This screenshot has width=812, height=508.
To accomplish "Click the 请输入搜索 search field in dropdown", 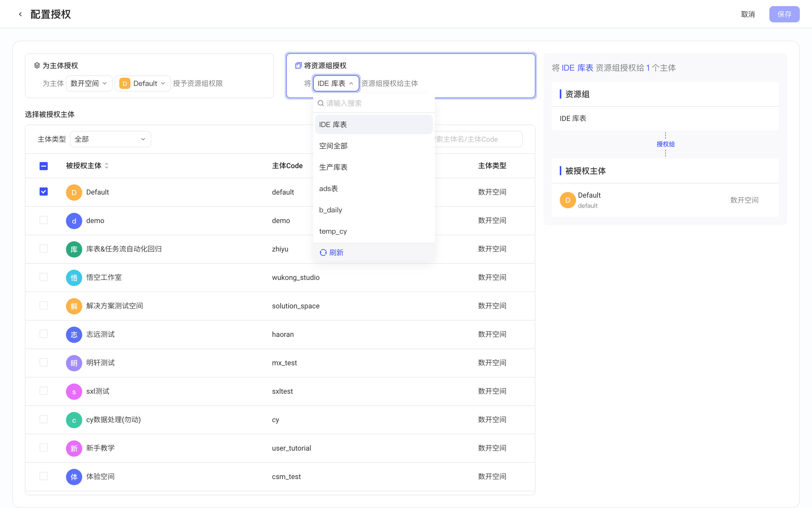I will pos(374,103).
